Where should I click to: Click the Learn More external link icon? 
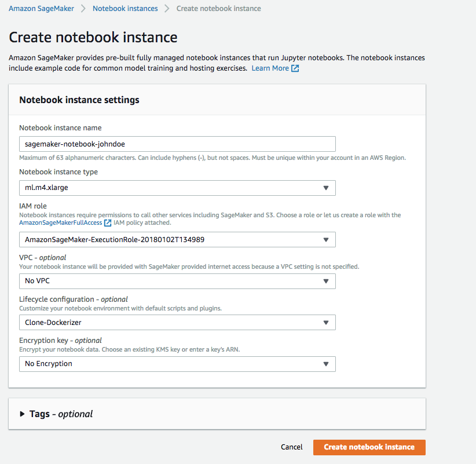pos(295,68)
